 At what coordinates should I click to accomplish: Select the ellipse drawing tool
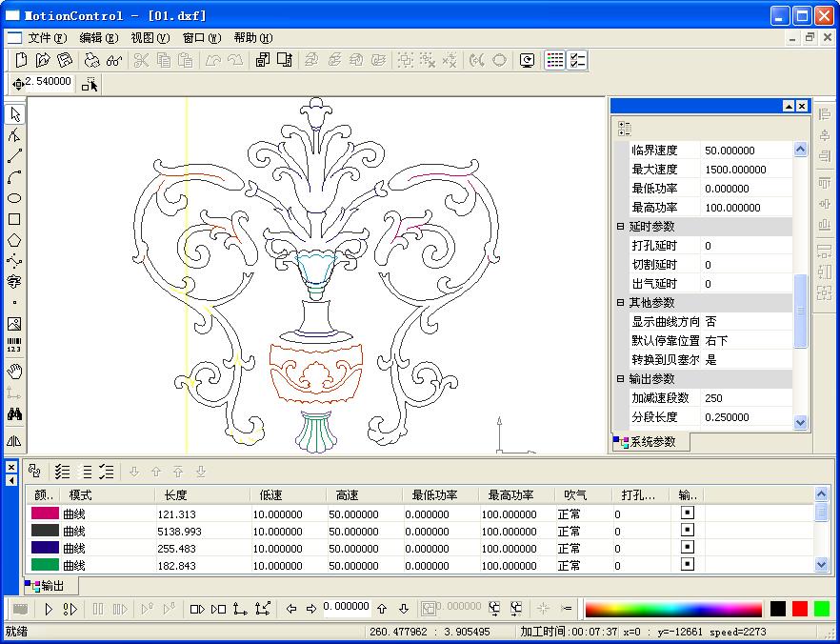click(x=14, y=198)
